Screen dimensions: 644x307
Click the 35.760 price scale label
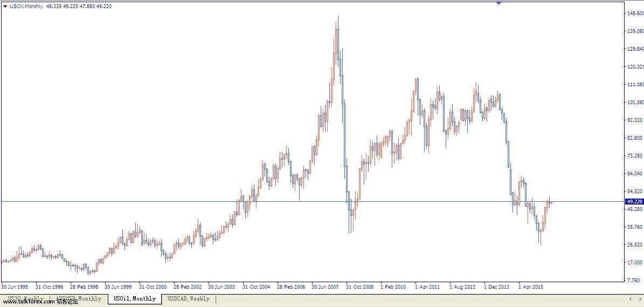[635, 227]
